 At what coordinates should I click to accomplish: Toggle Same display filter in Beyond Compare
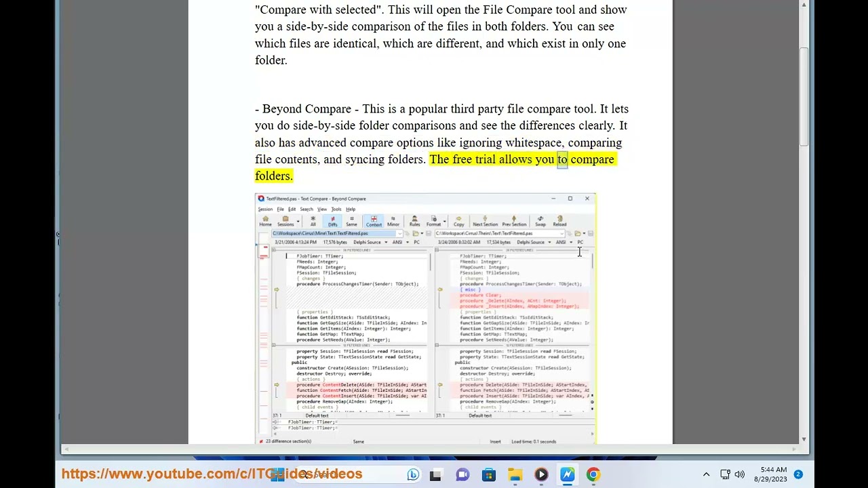click(x=351, y=221)
